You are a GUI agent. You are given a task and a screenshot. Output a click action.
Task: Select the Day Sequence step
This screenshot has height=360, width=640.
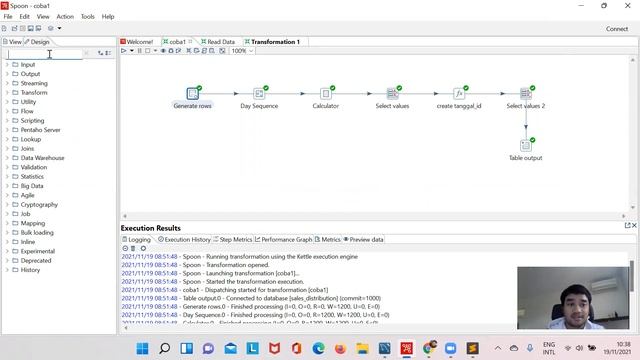pyautogui.click(x=259, y=93)
